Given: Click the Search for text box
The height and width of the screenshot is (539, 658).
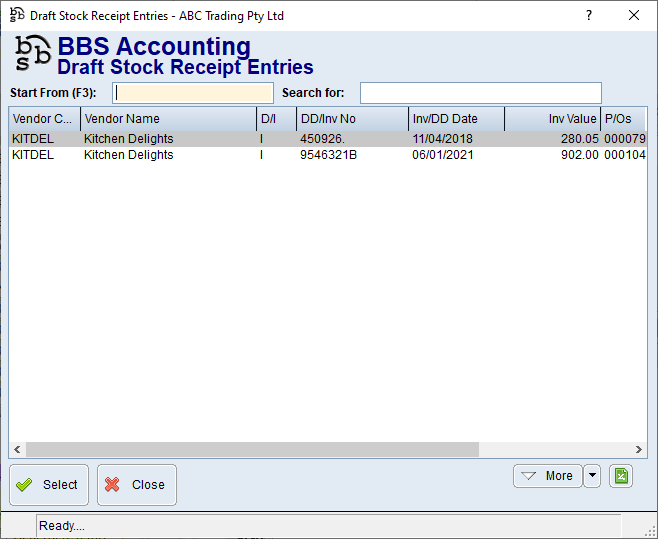Looking at the screenshot, I should pos(480,93).
